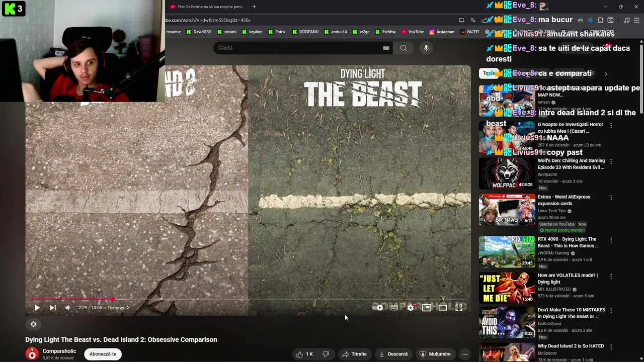
Task: Open the fitchftw bookmark
Action: point(385,32)
